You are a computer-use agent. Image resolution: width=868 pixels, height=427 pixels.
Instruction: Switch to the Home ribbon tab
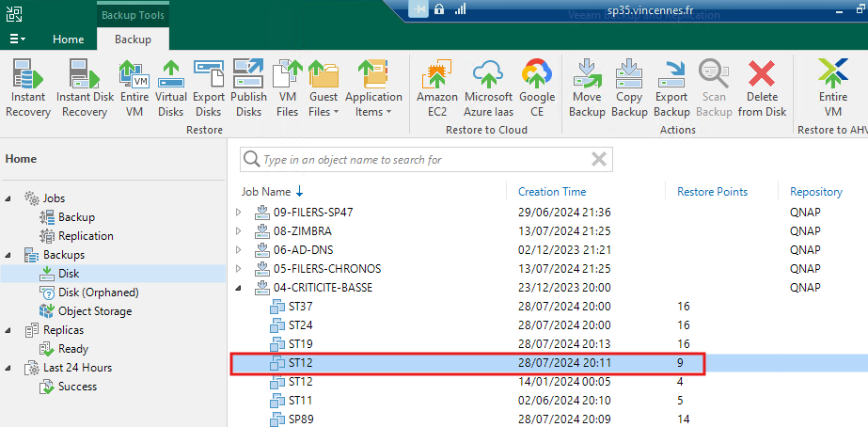[68, 40]
